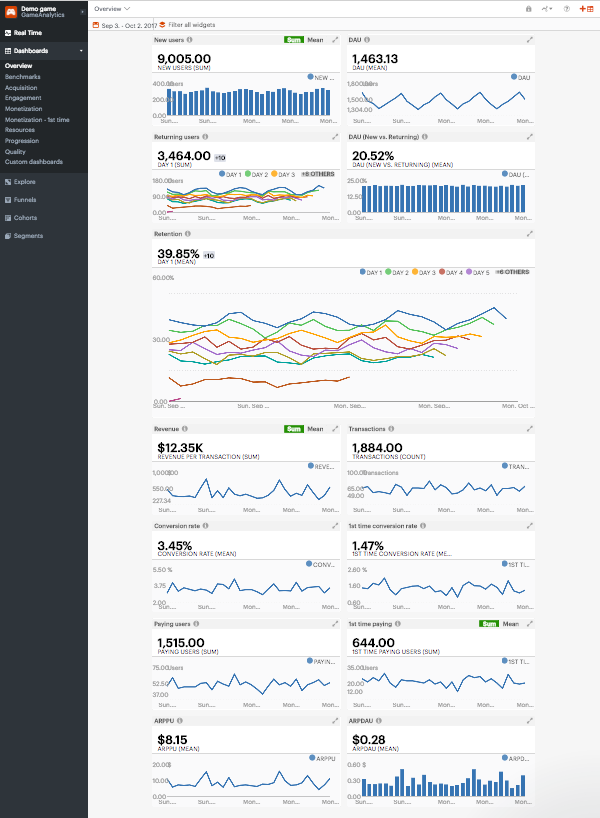Go to the Funnels section
600x818 pixels.
pyautogui.click(x=25, y=199)
